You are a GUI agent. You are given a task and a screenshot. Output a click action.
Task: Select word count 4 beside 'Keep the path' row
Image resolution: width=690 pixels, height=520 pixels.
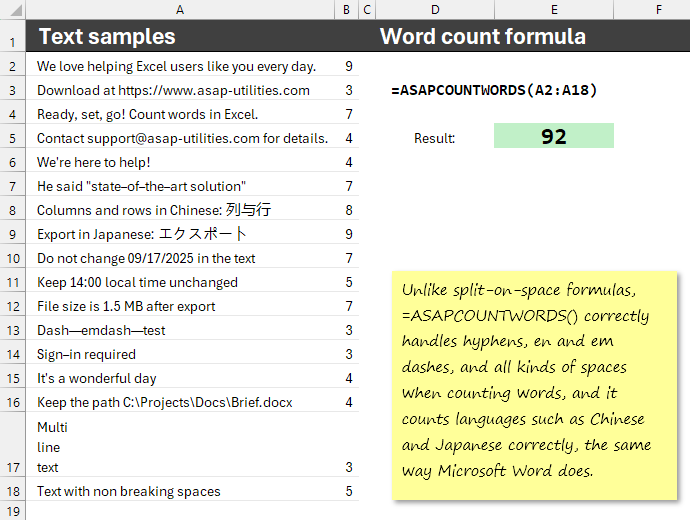[x=347, y=402]
